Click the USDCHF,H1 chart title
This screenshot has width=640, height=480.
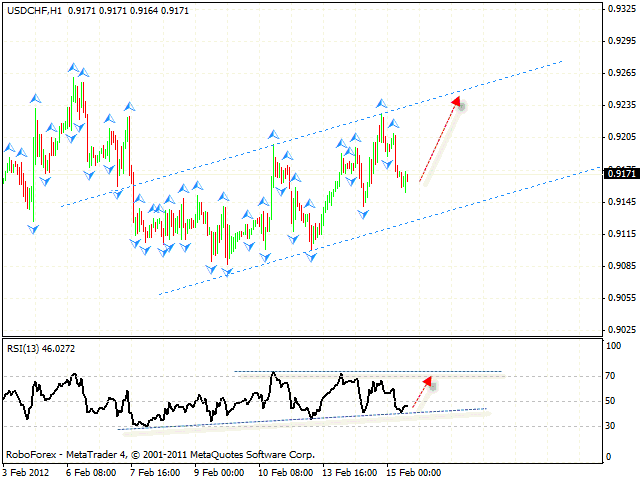pos(37,10)
